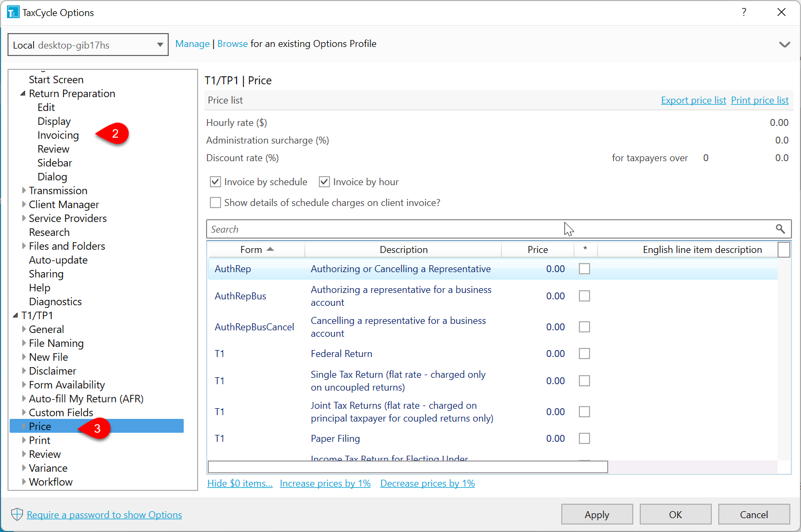
Task: Sort by the Form column header
Action: pos(256,250)
